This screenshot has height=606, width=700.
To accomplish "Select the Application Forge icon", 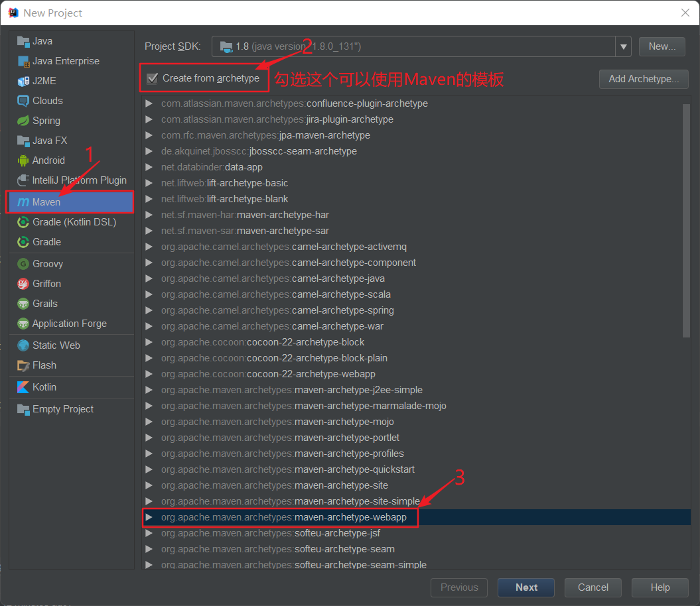I will pyautogui.click(x=23, y=324).
